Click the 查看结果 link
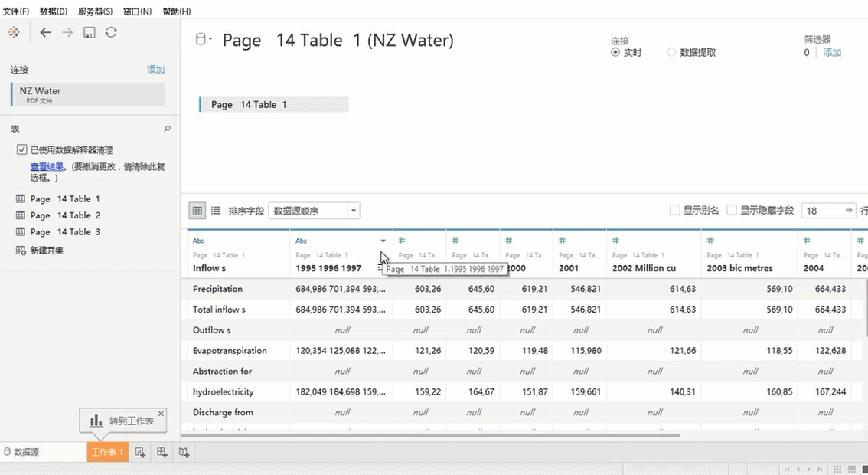 click(47, 166)
